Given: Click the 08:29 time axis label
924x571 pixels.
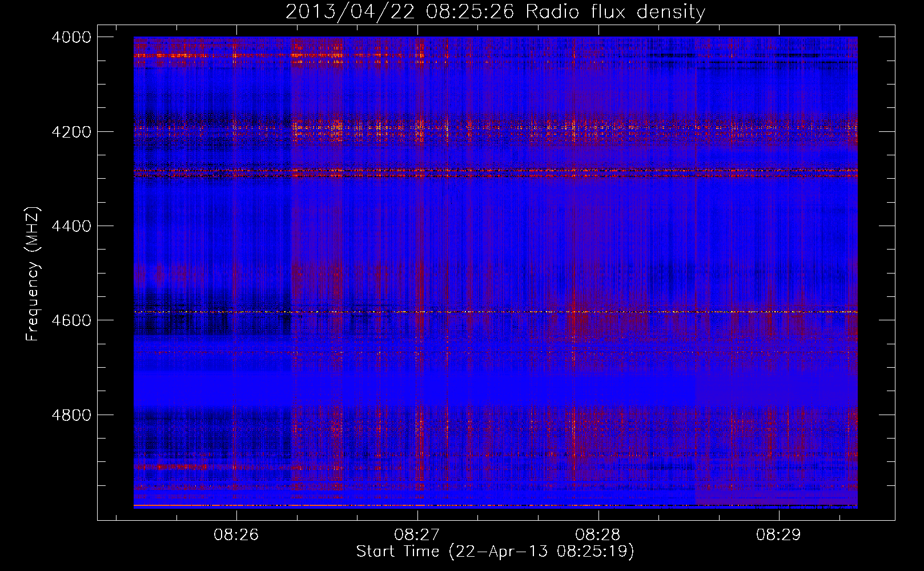Looking at the screenshot, I should [778, 535].
